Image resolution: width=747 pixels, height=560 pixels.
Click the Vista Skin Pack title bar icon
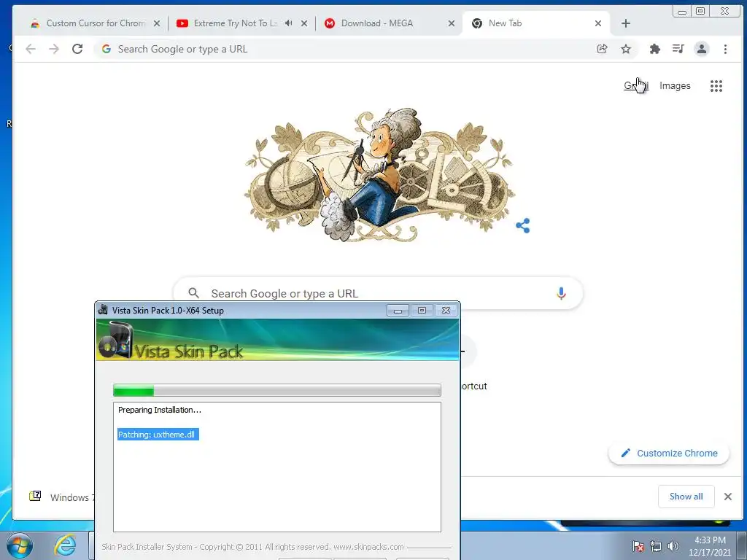[102, 310]
